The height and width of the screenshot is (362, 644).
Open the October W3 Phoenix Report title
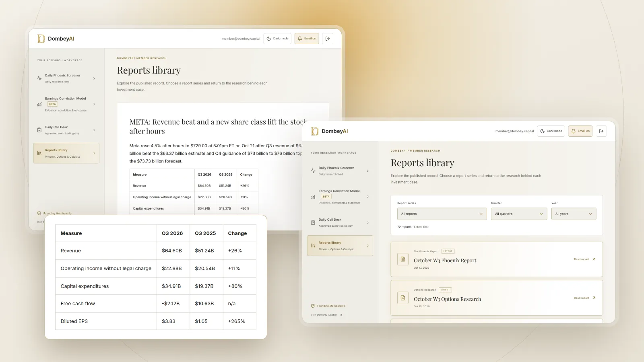click(x=445, y=261)
